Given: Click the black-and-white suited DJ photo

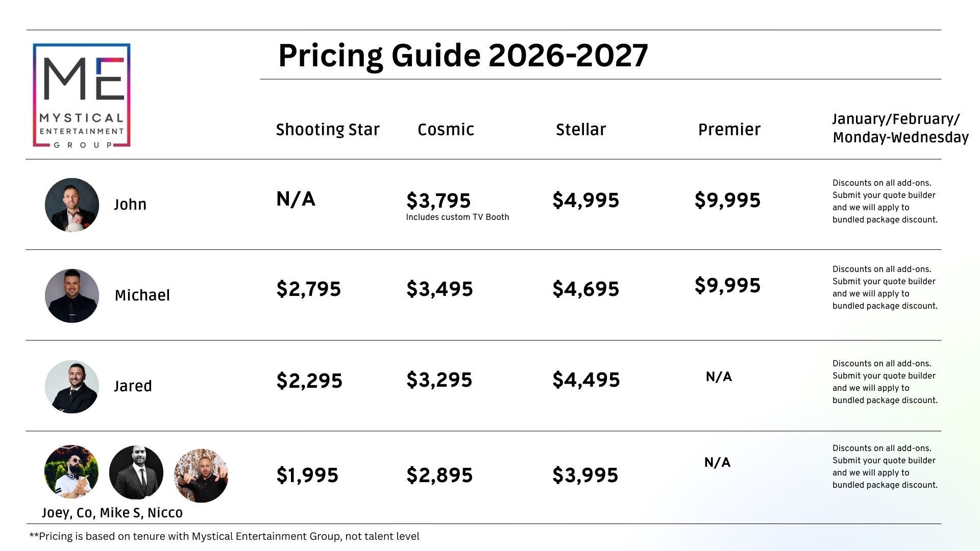Looking at the screenshot, I should tap(136, 473).
